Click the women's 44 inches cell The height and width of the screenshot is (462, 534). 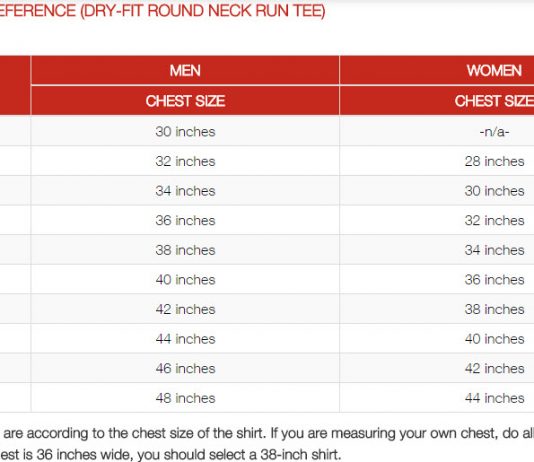[494, 398]
